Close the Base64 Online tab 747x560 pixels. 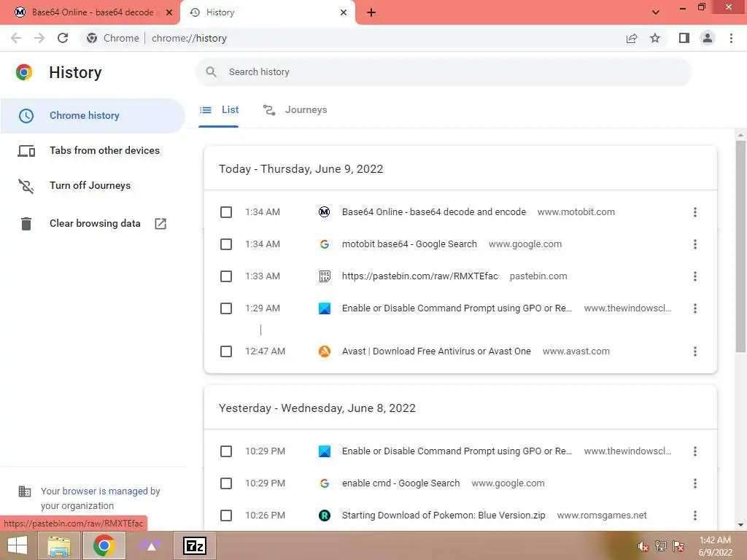(169, 12)
